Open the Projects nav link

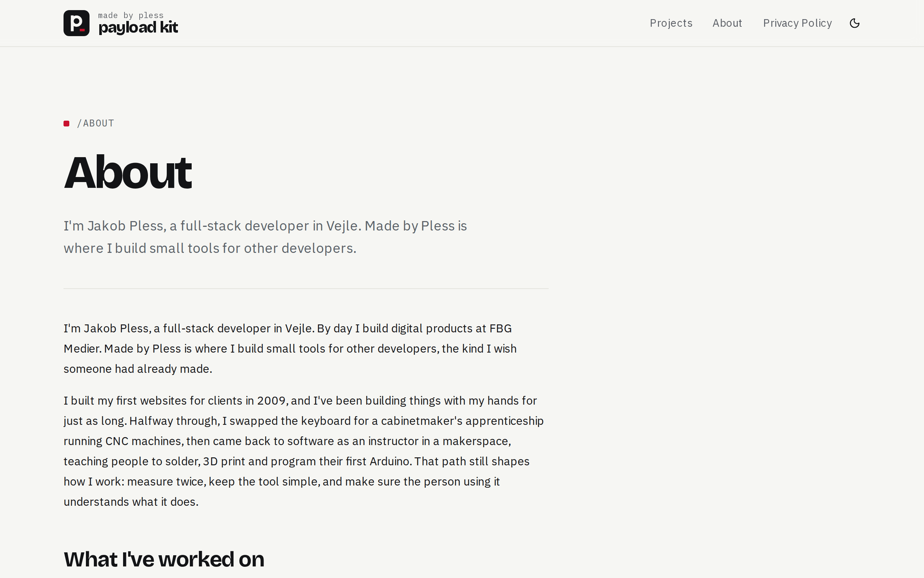pos(671,23)
